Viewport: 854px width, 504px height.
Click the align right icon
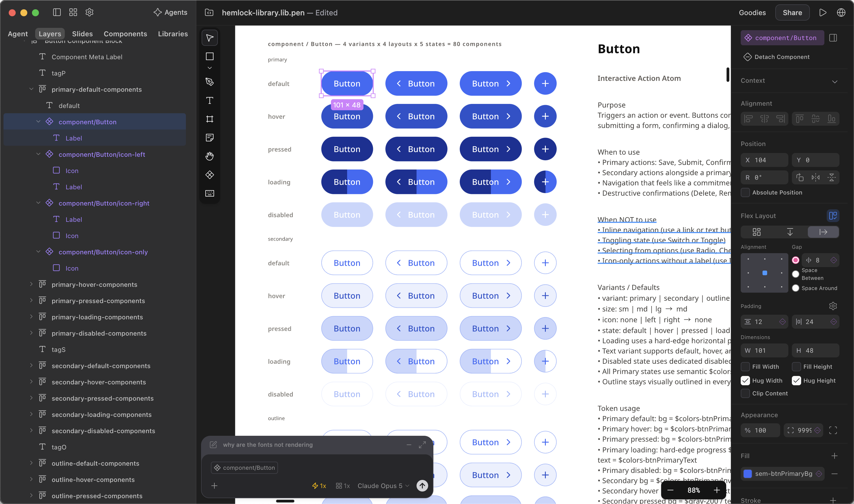780,119
